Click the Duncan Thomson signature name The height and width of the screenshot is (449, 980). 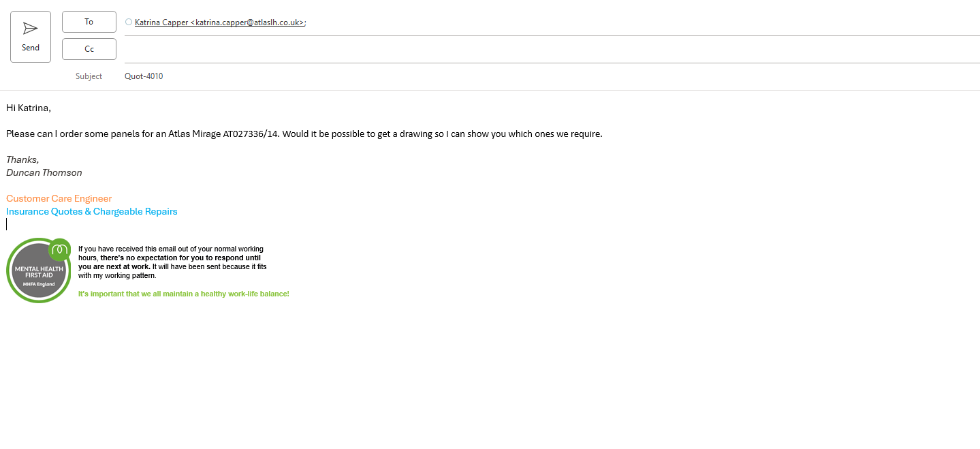click(44, 172)
